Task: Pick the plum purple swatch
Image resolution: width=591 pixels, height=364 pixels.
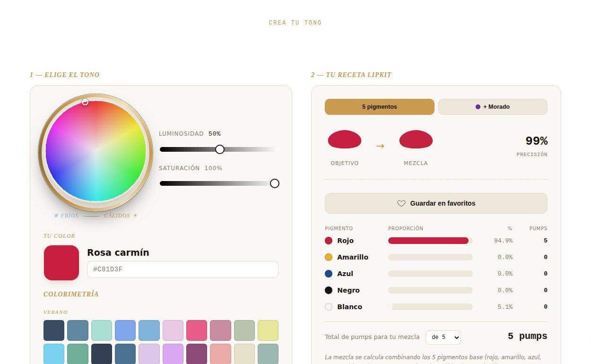Action: (197, 354)
